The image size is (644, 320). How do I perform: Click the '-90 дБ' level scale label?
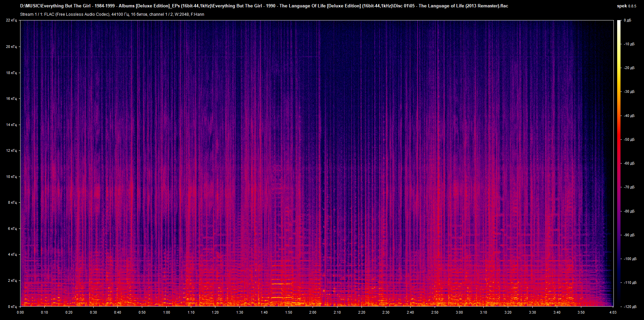(629, 235)
